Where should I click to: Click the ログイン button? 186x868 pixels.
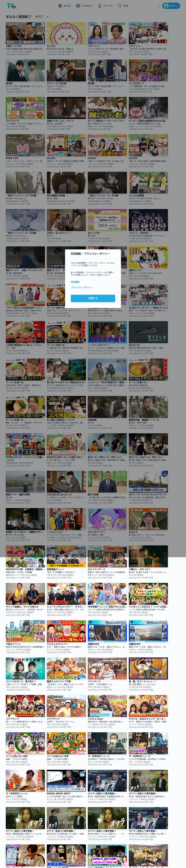pos(171,6)
